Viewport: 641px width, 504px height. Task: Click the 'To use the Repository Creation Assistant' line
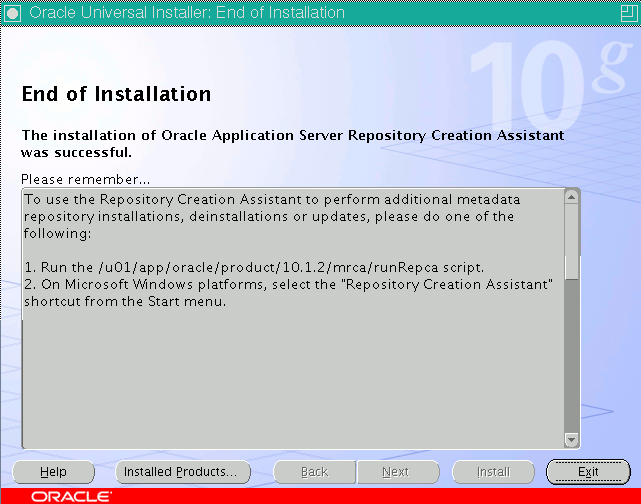click(x=272, y=199)
